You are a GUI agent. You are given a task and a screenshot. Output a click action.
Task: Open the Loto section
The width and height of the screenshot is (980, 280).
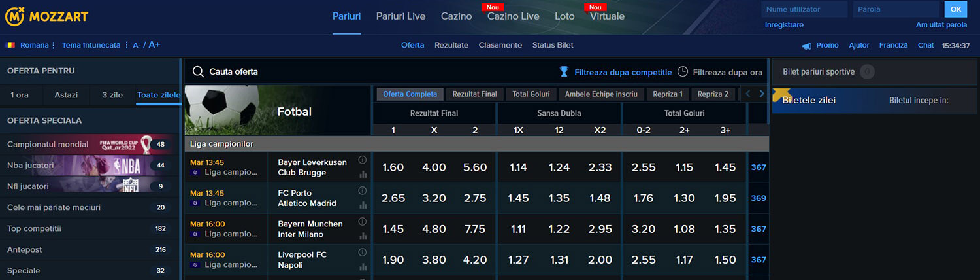pyautogui.click(x=564, y=16)
